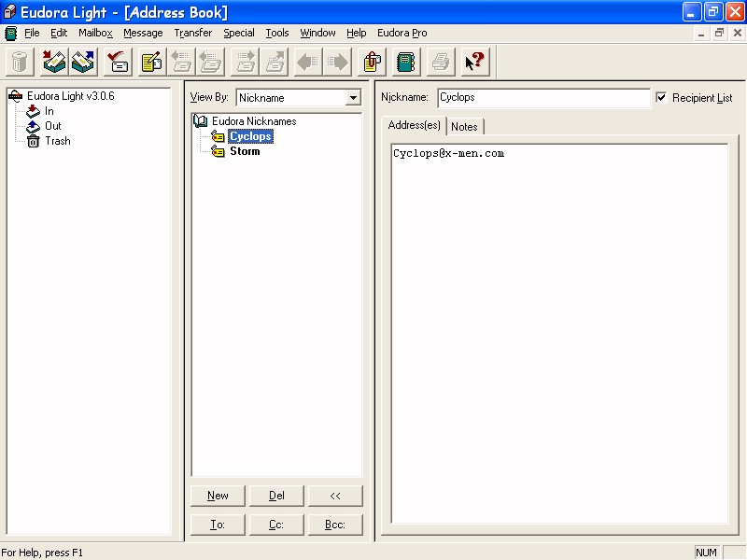Viewport: 747px width, 560px height.
Task: Click the Reply toolbar icon
Action: [181, 62]
